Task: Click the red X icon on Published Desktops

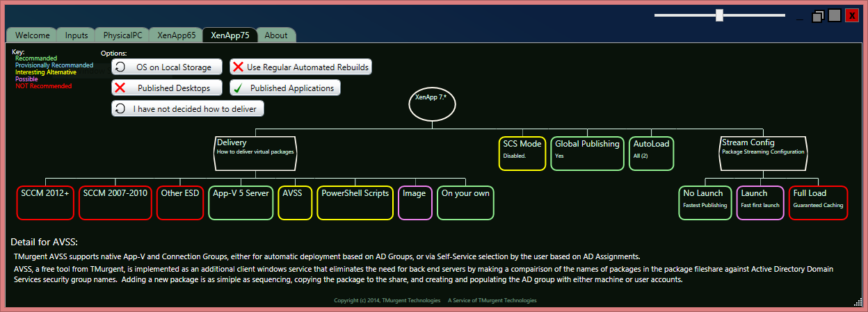Action: (x=120, y=88)
